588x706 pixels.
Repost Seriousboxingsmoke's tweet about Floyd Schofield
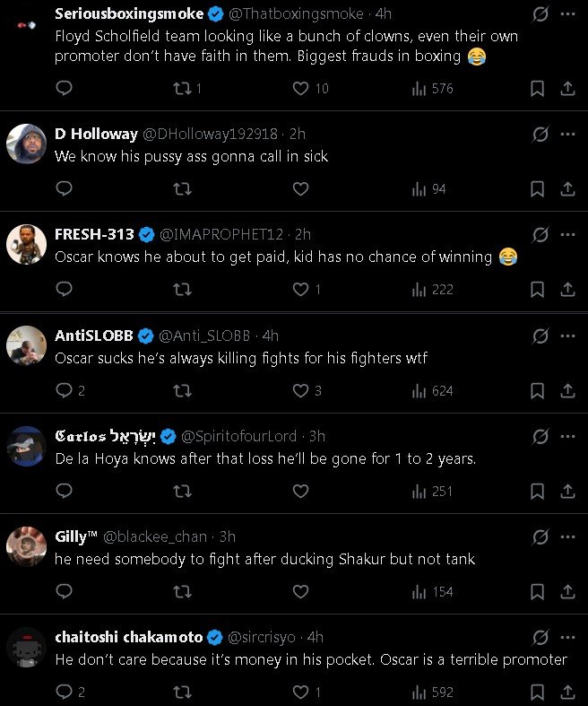[182, 88]
